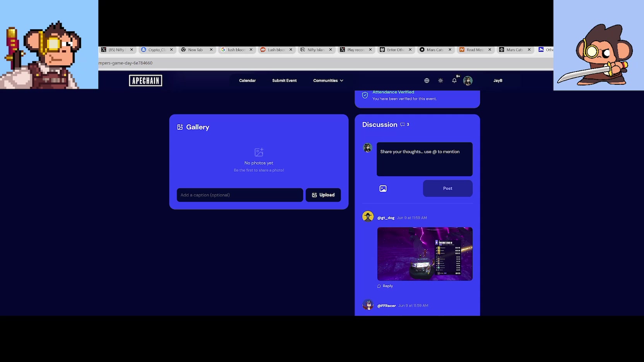This screenshot has width=644, height=362.
Task: Click the add-photo placeholder icon in Gallery
Action: [x=259, y=152]
